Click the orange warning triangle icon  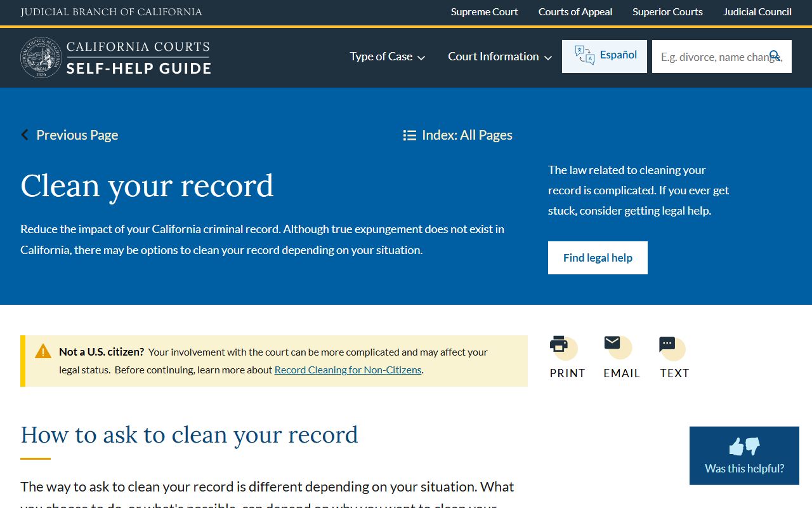[43, 351]
